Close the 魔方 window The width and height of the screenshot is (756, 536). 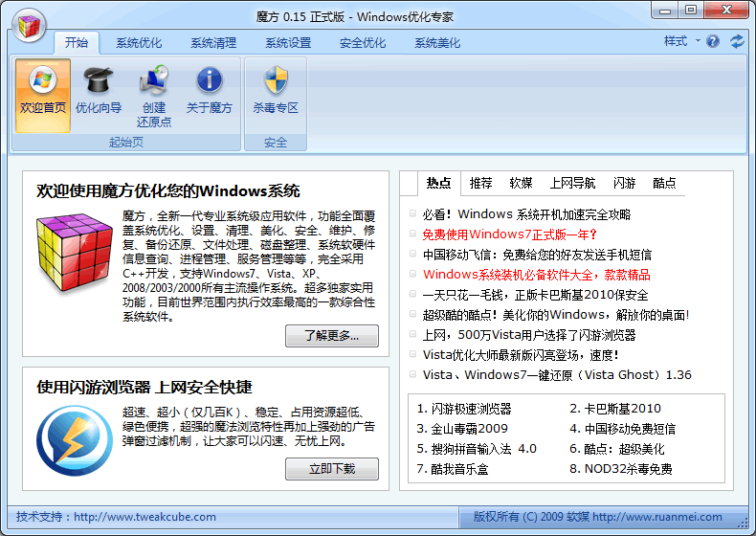(x=726, y=11)
